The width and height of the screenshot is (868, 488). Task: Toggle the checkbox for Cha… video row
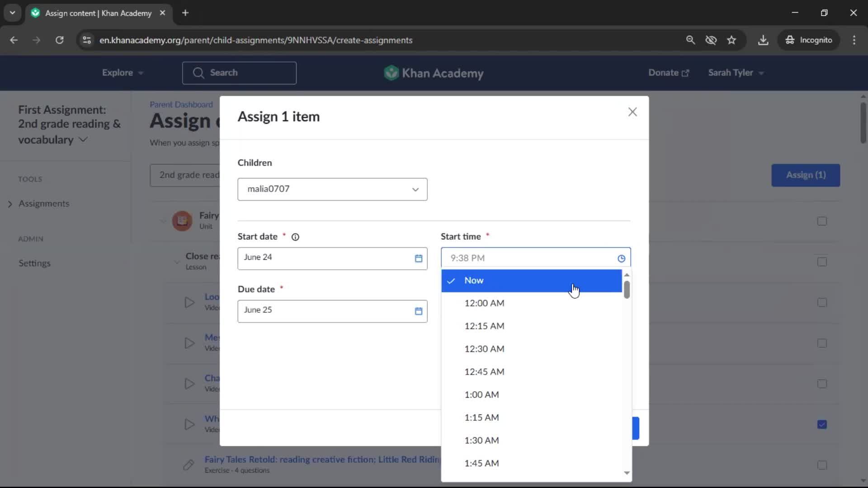(822, 384)
